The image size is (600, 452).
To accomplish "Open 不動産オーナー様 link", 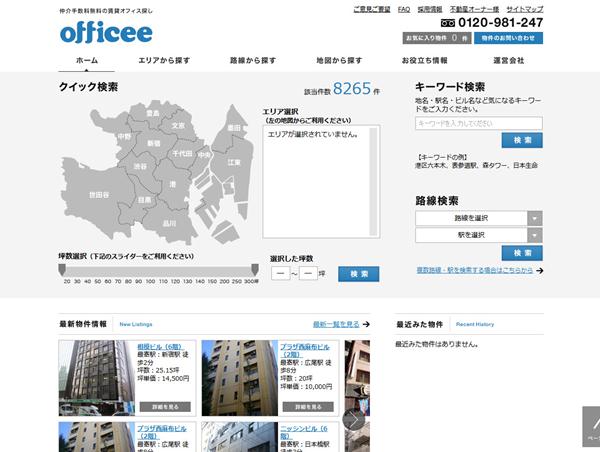I will [x=474, y=9].
